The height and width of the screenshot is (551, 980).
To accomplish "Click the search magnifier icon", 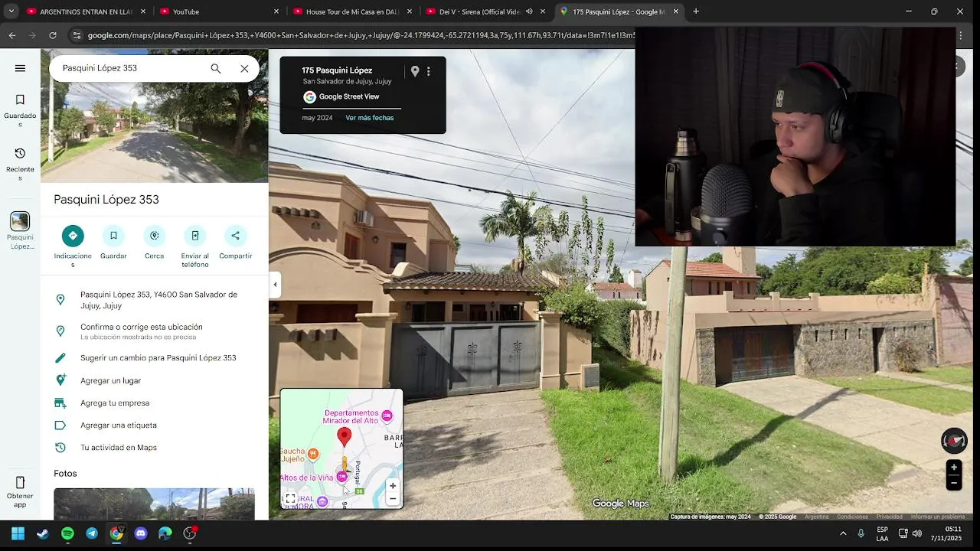I will tap(216, 68).
